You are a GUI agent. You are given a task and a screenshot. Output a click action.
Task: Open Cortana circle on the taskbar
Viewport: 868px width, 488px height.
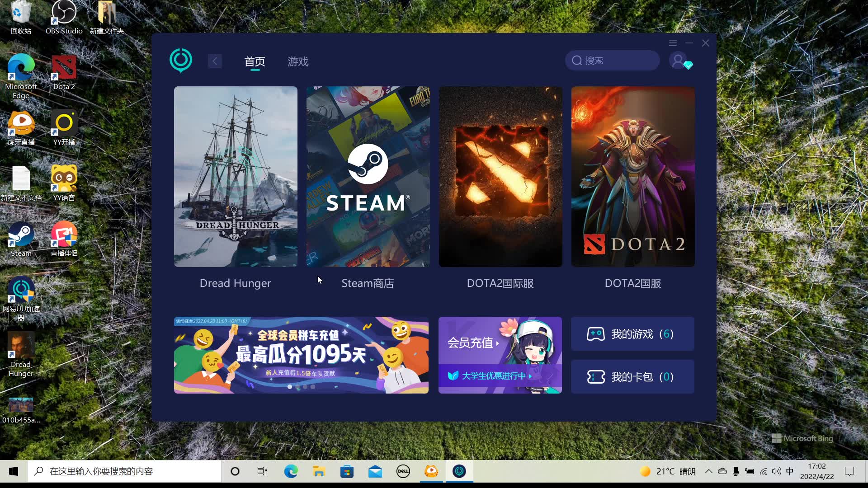point(235,471)
